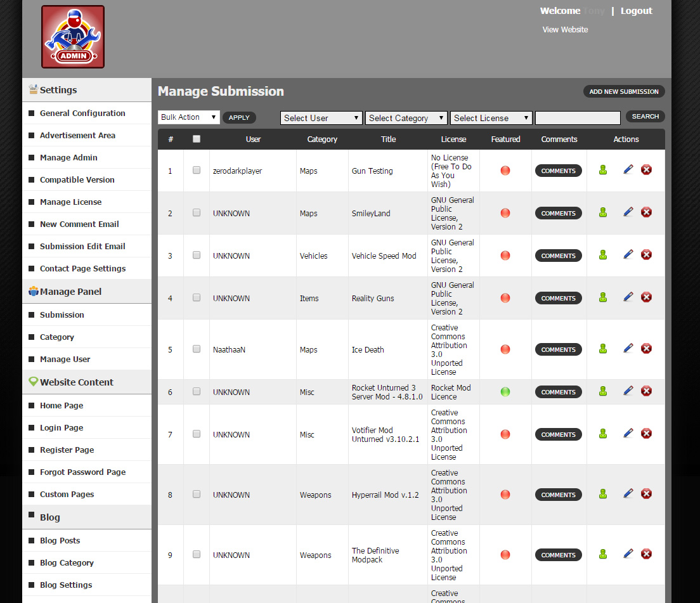Screen dimensions: 700x603
Task: Toggle green featured indicator for Rocket Unturned 3
Action: (x=505, y=392)
